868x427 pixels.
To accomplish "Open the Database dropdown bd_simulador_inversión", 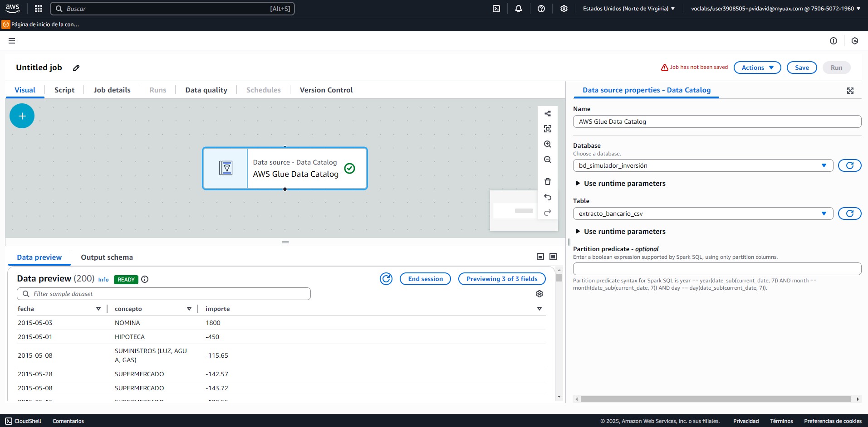I will tap(703, 165).
